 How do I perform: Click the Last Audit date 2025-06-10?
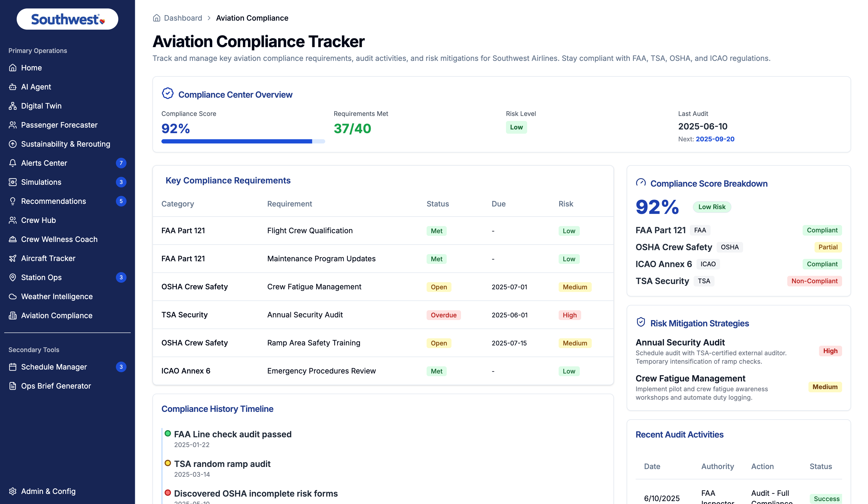click(x=703, y=127)
